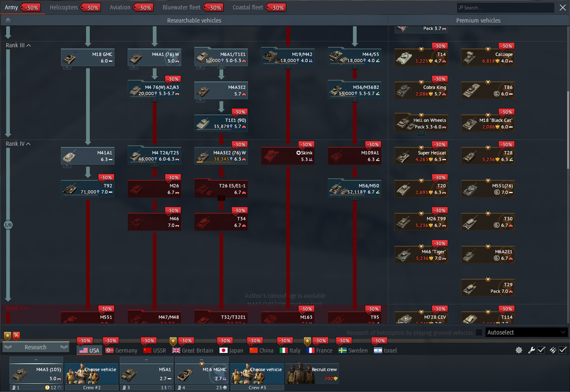Open the gear settings icon near country tabs

(519, 350)
